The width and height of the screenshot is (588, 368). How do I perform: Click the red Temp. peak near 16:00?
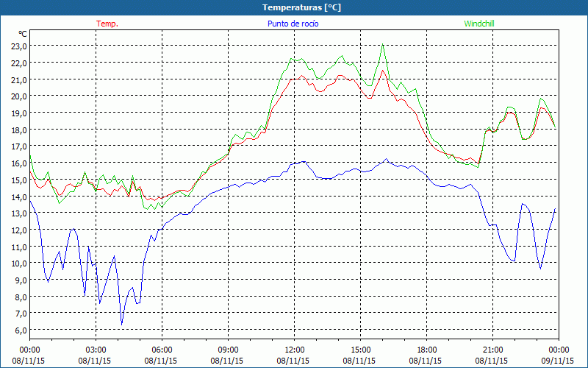point(382,70)
